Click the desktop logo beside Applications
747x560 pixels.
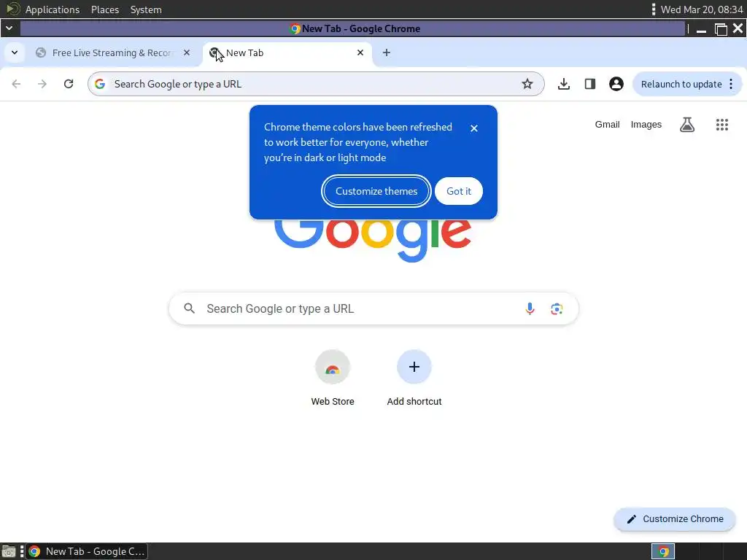[12, 9]
